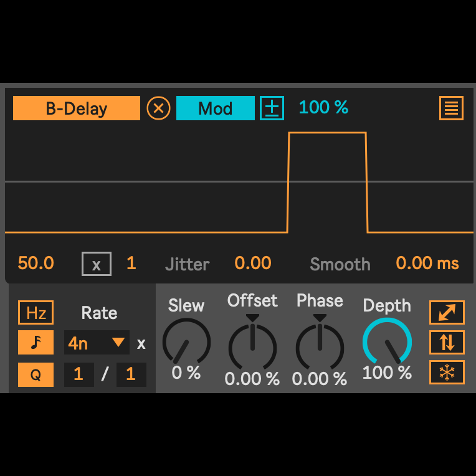This screenshot has height=476, width=476.
Task: Click the 100 % modulation amount value
Action: tap(323, 107)
